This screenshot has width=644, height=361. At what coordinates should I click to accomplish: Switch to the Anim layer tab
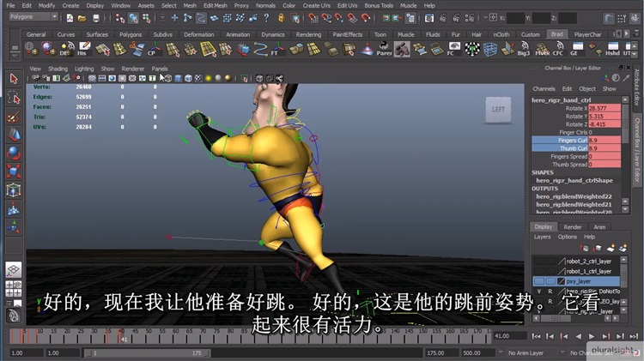click(599, 227)
